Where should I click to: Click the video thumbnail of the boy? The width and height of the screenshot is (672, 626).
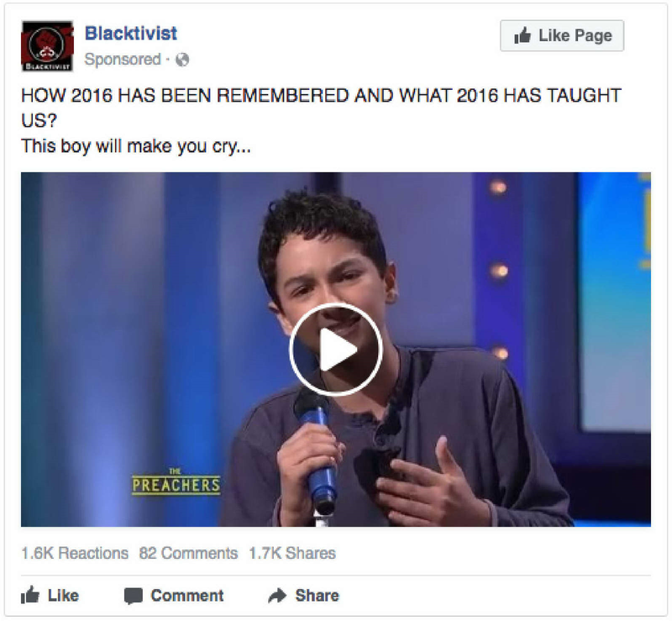pyautogui.click(x=335, y=350)
